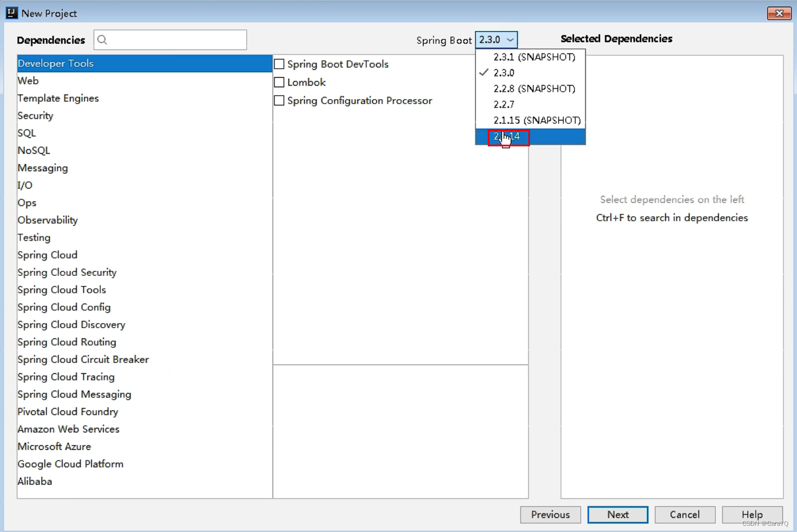Choose Microsoft Azure category
This screenshot has height=532, width=797.
(x=145, y=448)
